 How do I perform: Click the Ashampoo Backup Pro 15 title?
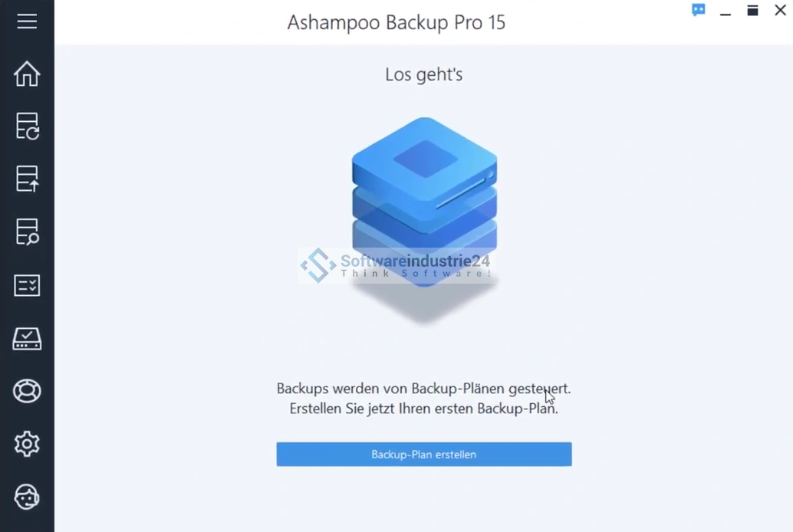coord(396,22)
